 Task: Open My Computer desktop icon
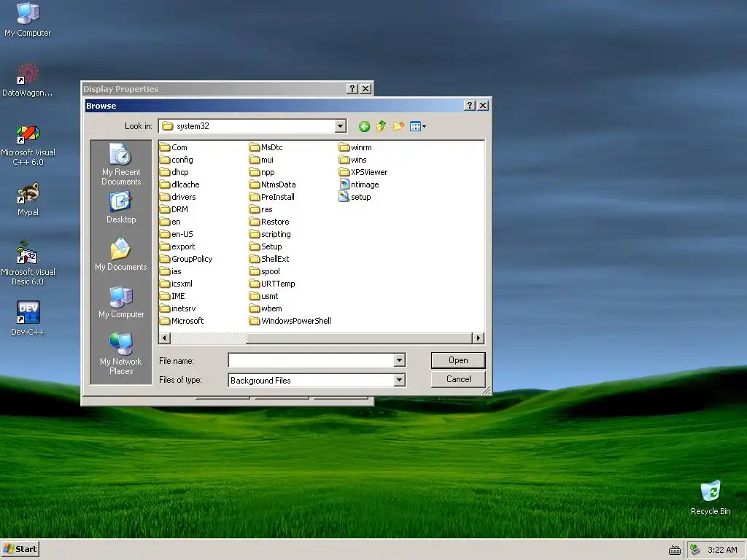coord(28,20)
